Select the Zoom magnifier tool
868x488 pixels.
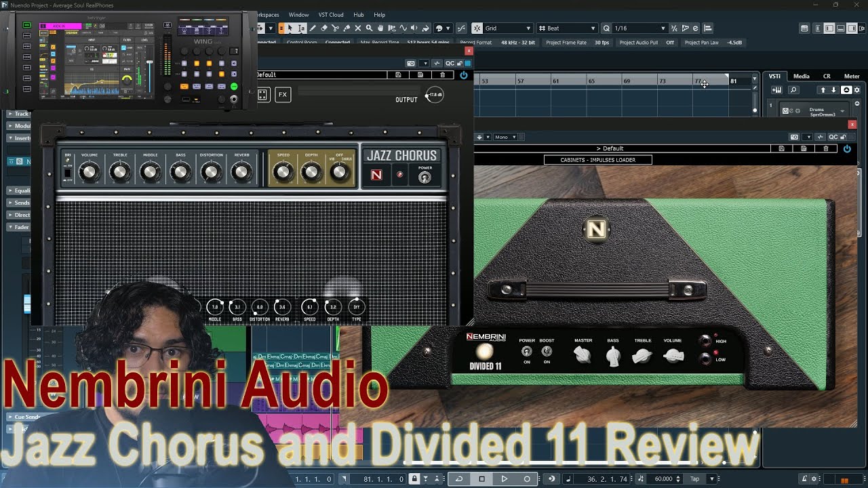coord(370,28)
